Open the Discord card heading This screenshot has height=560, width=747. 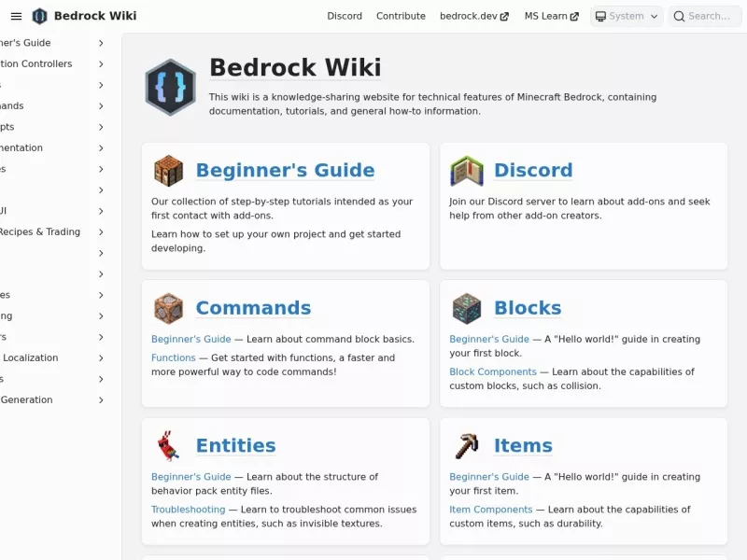[x=533, y=170]
